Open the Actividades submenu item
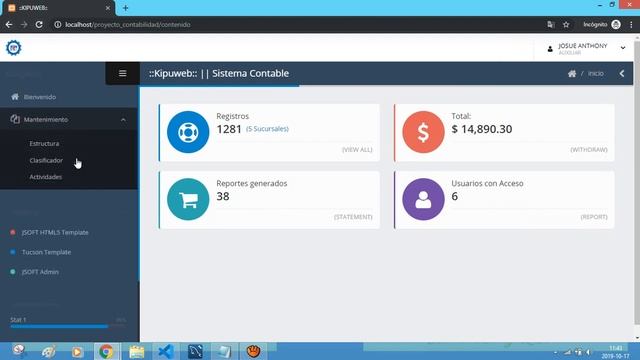Image resolution: width=640 pixels, height=360 pixels. (46, 177)
